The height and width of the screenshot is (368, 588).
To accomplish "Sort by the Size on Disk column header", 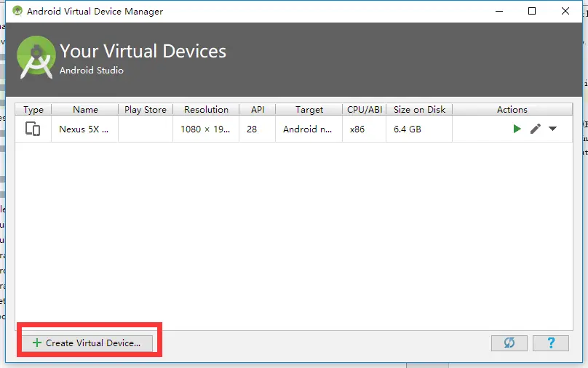I will [419, 109].
